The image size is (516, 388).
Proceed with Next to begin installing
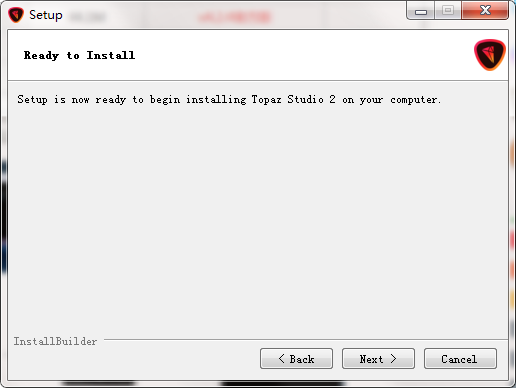tap(378, 359)
